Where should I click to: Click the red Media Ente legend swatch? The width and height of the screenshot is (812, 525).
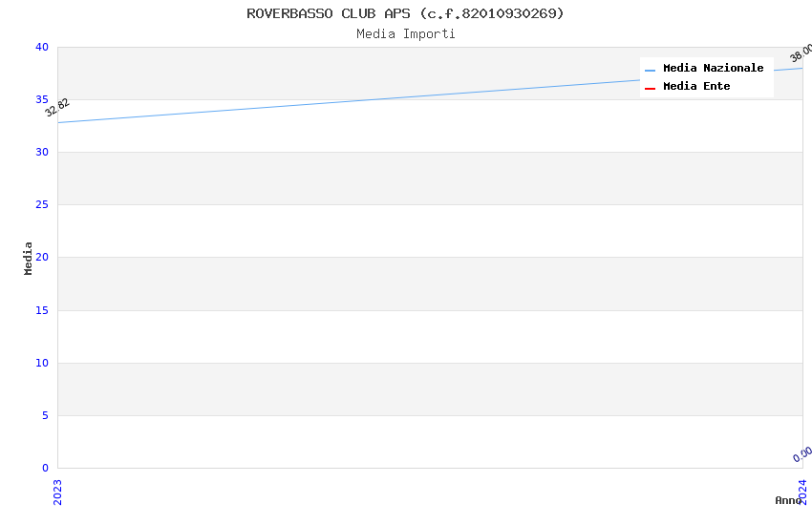[650, 89]
